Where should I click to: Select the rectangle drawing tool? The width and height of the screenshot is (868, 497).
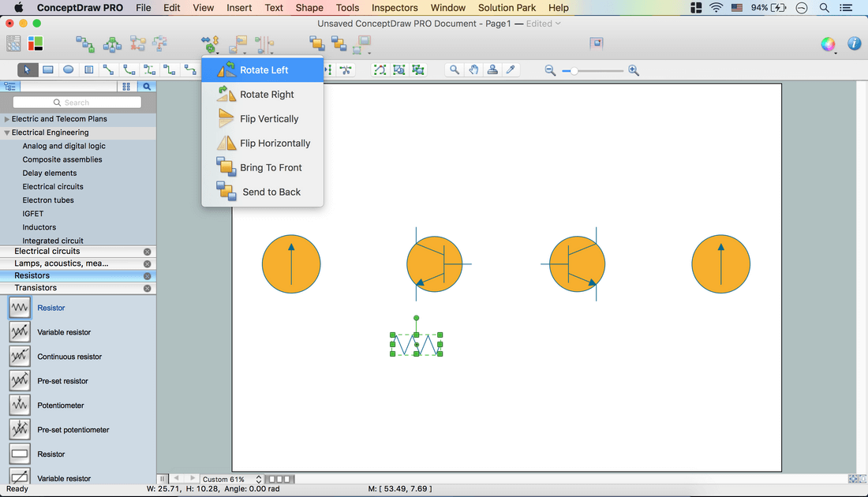(48, 70)
